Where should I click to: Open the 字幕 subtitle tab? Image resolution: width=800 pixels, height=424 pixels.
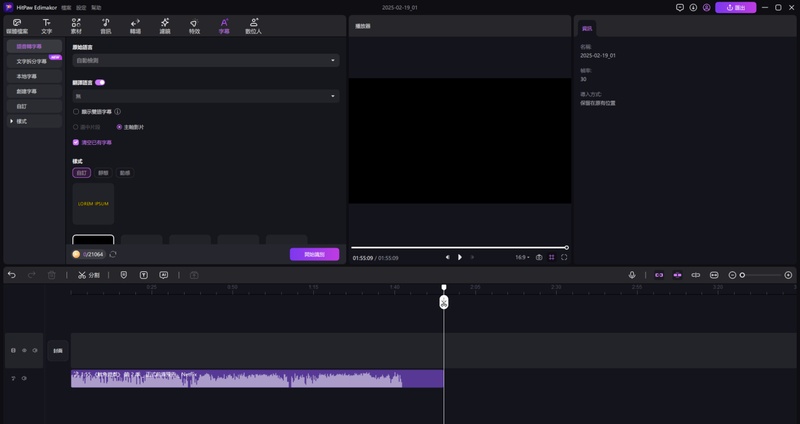tap(224, 25)
